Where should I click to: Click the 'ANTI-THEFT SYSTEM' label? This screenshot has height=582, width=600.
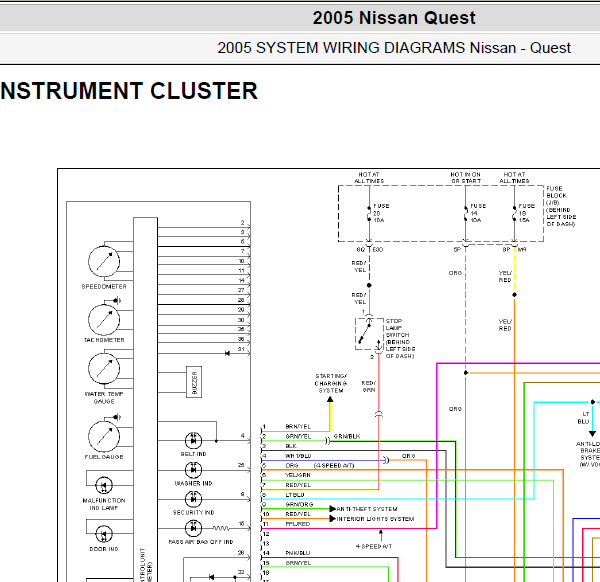pyautogui.click(x=367, y=509)
